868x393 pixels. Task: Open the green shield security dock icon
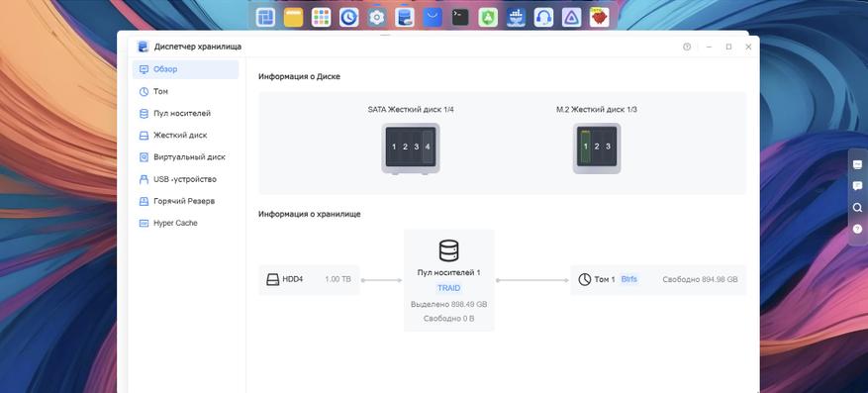coord(488,17)
